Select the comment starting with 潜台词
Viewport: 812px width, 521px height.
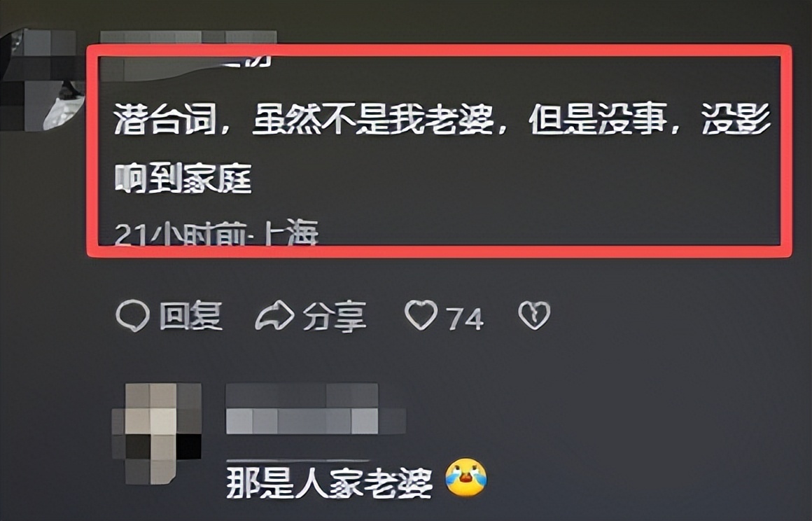442,148
